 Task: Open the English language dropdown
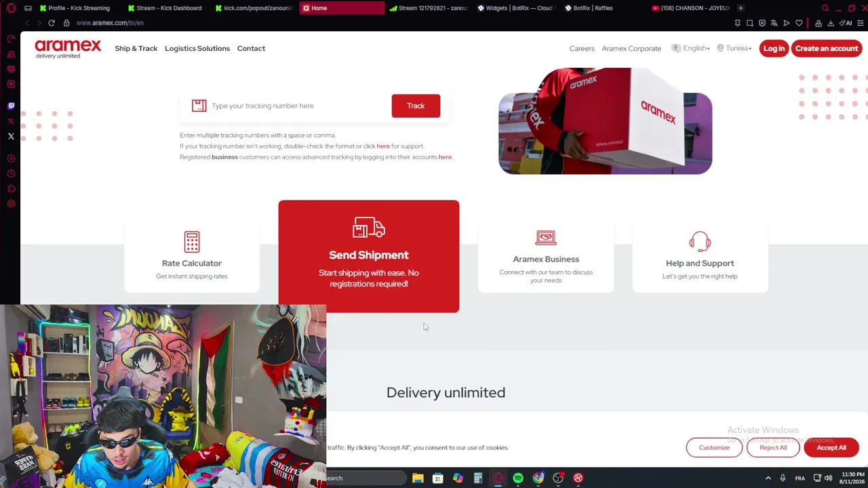[691, 48]
